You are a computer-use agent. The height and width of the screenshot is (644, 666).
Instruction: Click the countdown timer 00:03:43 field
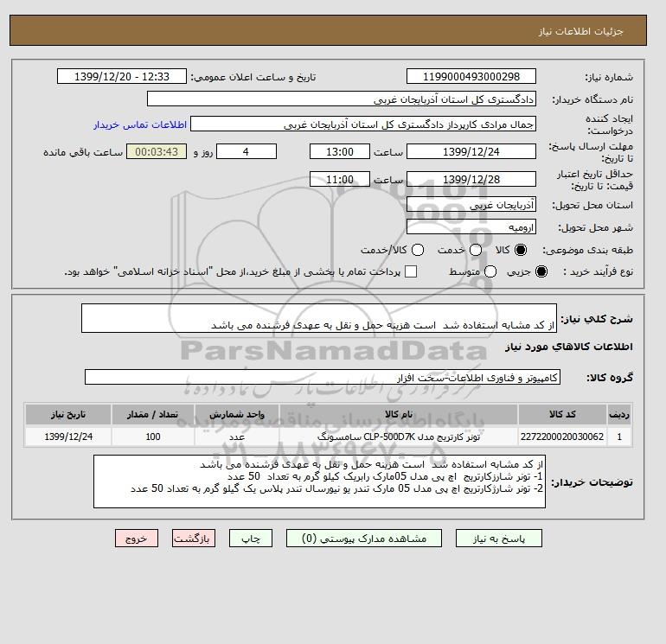tap(157, 151)
